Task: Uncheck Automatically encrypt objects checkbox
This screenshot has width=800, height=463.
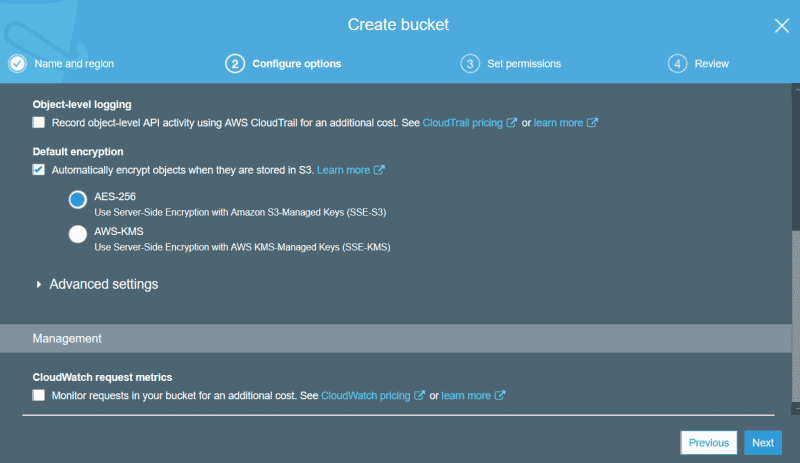Action: coord(39,169)
